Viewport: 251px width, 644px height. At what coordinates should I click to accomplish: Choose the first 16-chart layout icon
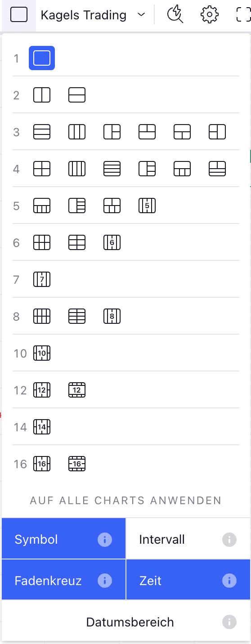(x=42, y=464)
